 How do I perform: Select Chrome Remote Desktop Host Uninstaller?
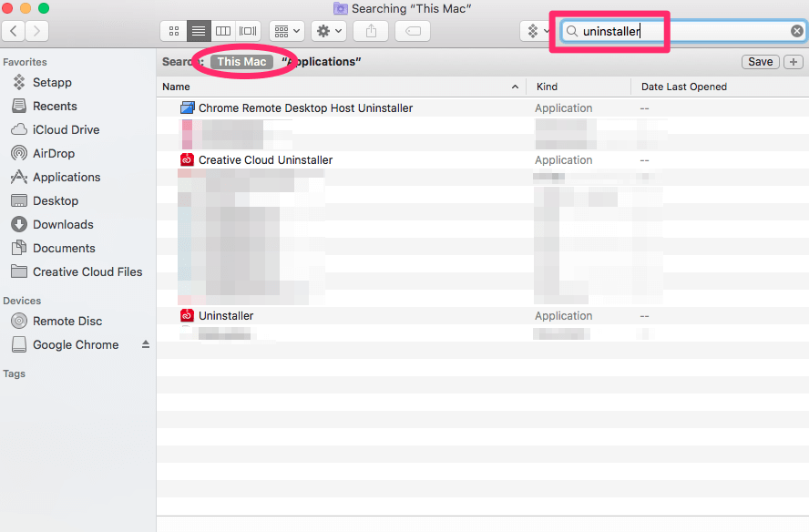coord(483,107)
